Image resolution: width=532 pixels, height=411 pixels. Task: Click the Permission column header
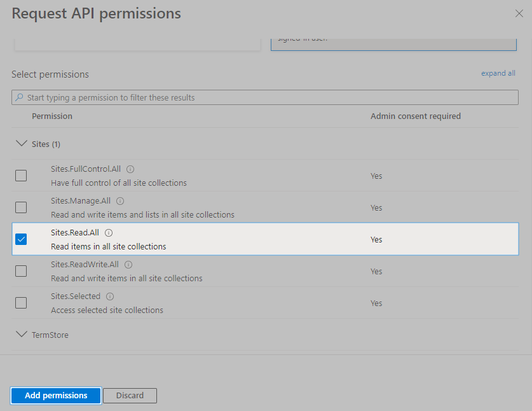52,116
